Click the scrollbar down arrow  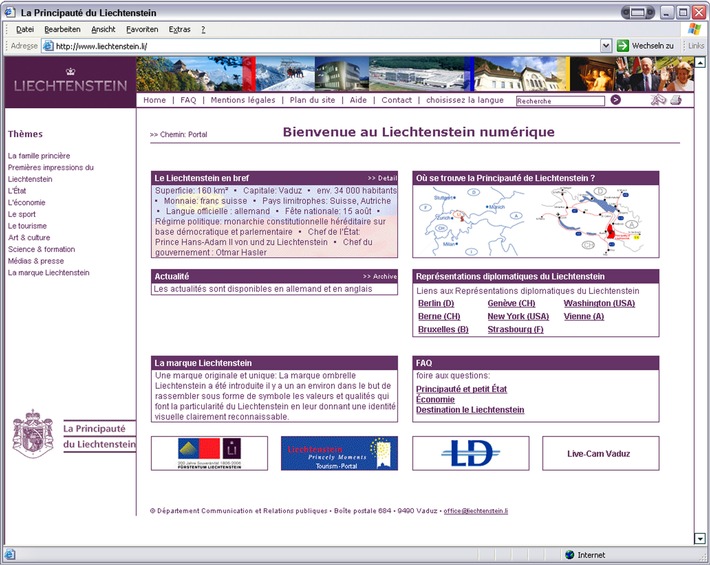tap(700, 539)
